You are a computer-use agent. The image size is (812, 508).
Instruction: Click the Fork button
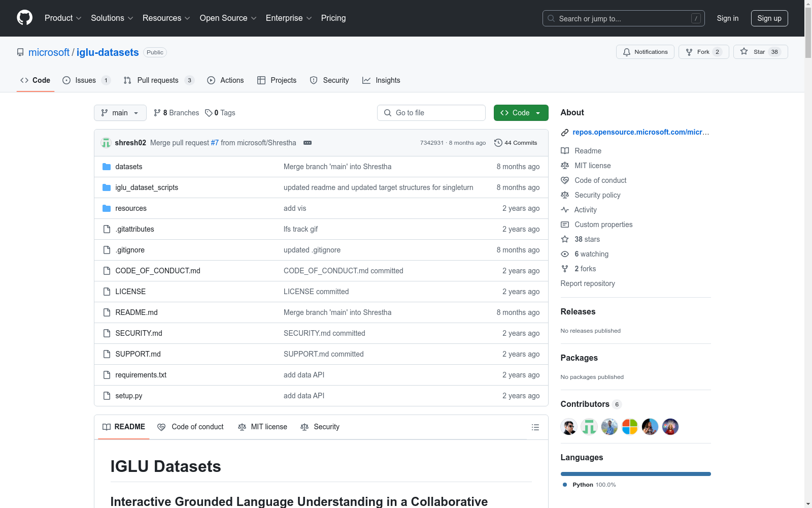(x=703, y=52)
